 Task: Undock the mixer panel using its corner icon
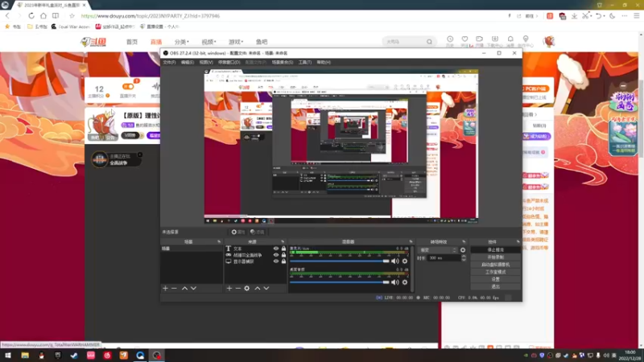tap(411, 242)
